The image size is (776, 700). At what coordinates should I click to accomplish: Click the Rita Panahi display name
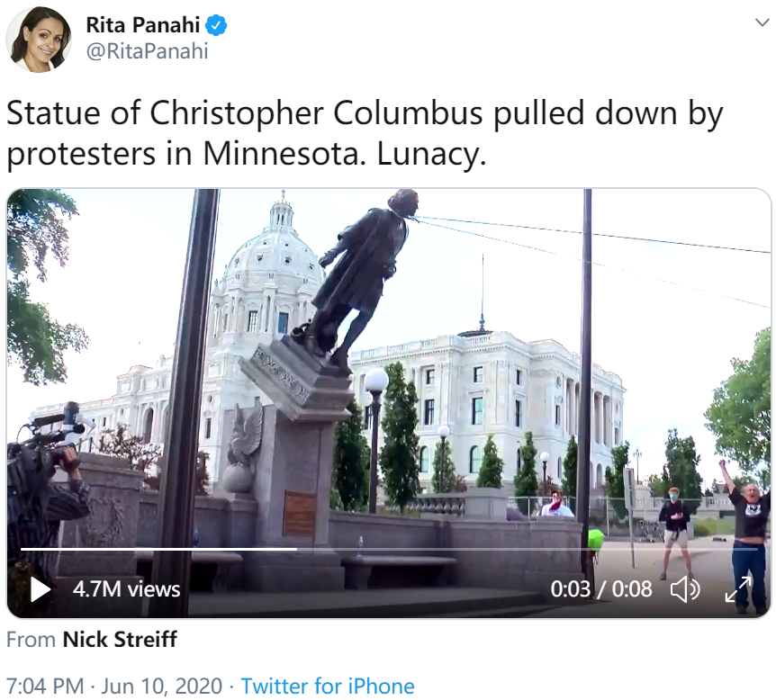pyautogui.click(x=142, y=25)
